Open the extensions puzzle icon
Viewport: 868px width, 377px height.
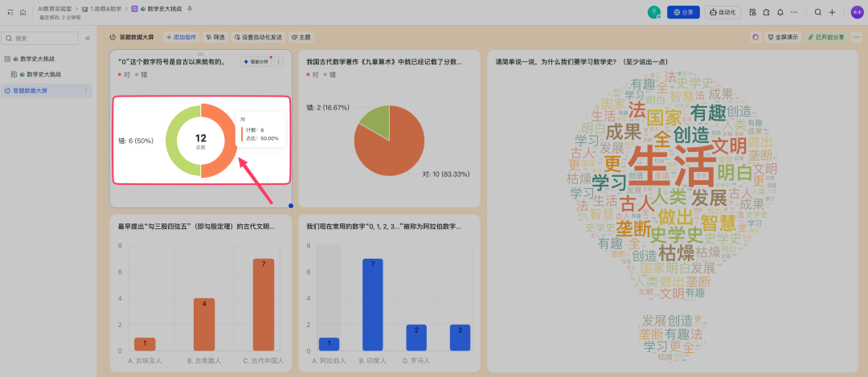[766, 12]
